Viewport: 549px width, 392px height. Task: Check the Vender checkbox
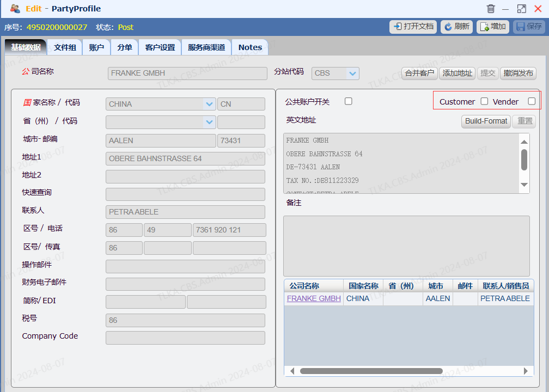pos(532,101)
